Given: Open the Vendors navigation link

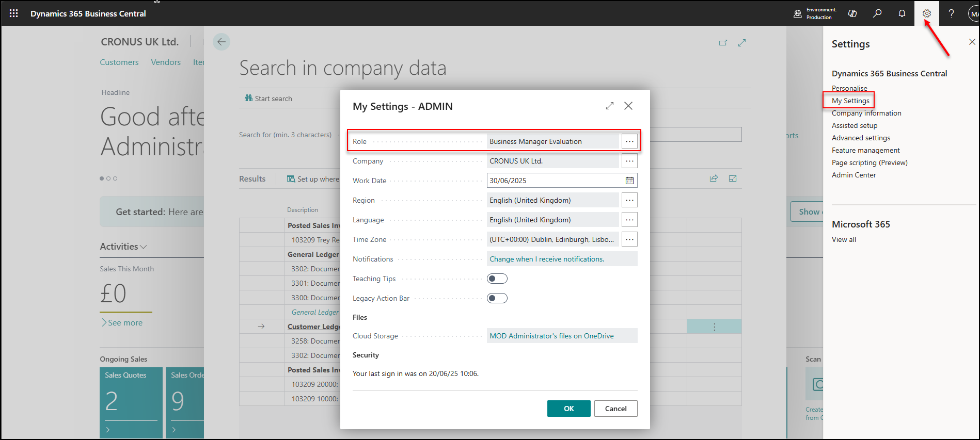Looking at the screenshot, I should click(166, 62).
